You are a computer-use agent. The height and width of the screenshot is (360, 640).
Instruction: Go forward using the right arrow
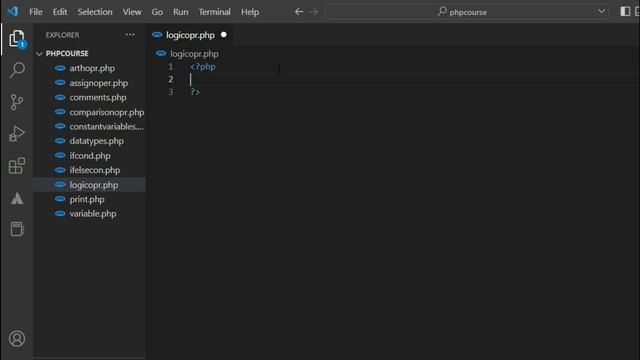[x=313, y=12]
